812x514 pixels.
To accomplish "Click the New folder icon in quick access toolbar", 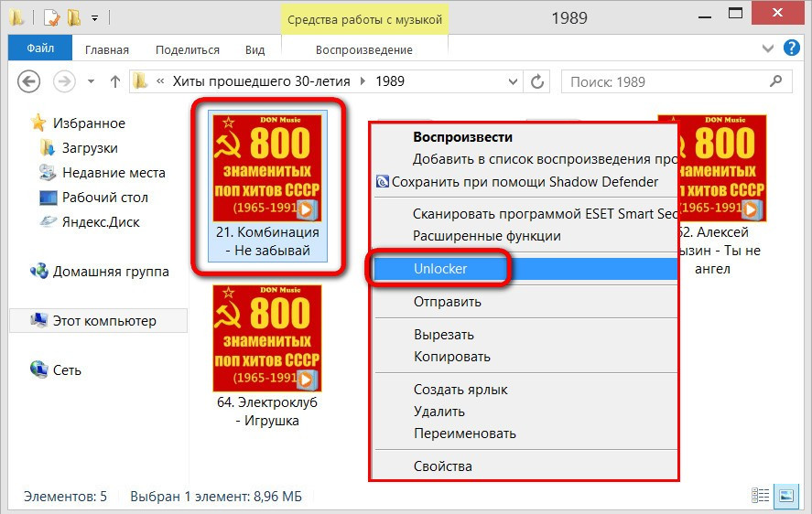I will pyautogui.click(x=74, y=18).
